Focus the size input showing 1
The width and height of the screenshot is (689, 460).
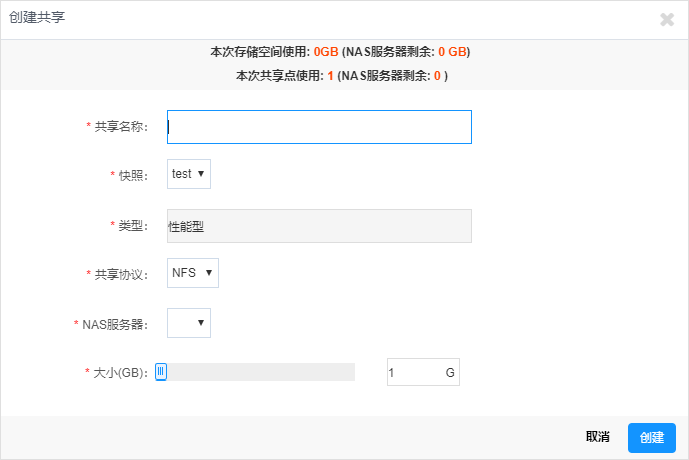423,372
